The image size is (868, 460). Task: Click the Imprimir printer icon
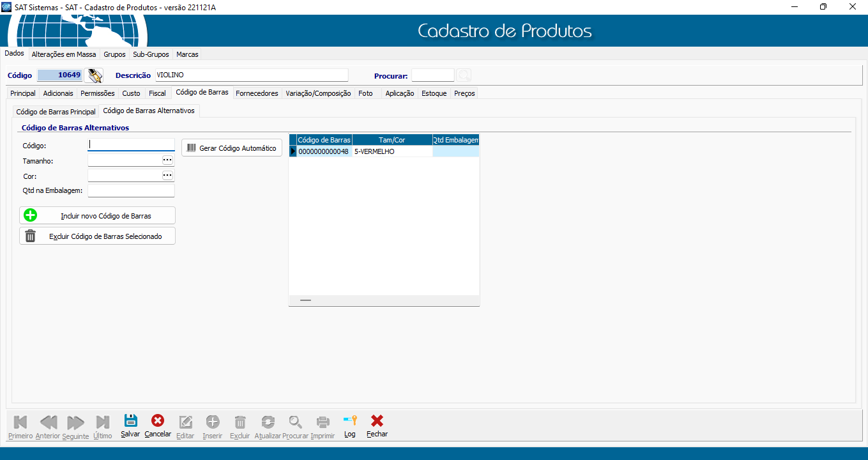pyautogui.click(x=323, y=422)
